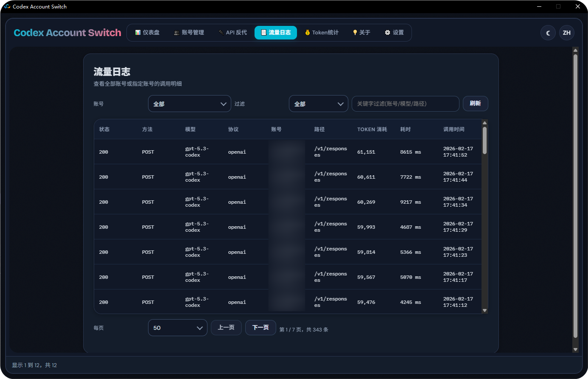Select the token value 60,611
The image size is (588, 379).
point(366,177)
